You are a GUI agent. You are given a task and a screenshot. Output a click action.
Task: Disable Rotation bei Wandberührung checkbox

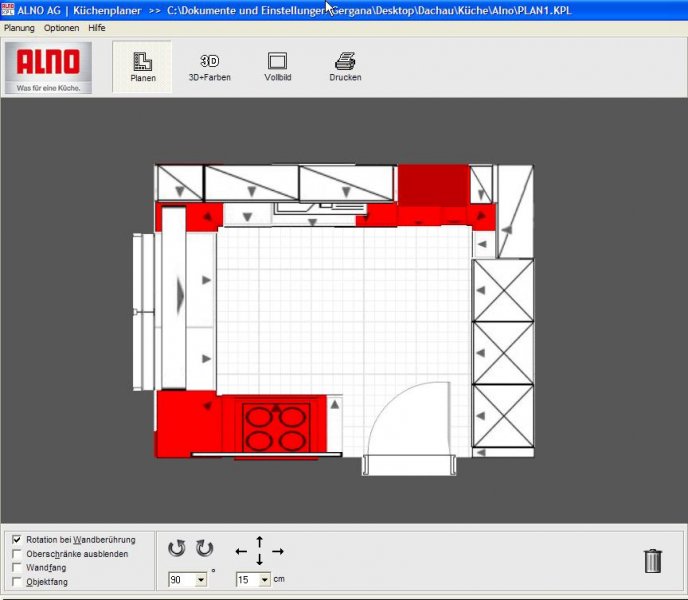click(x=17, y=540)
